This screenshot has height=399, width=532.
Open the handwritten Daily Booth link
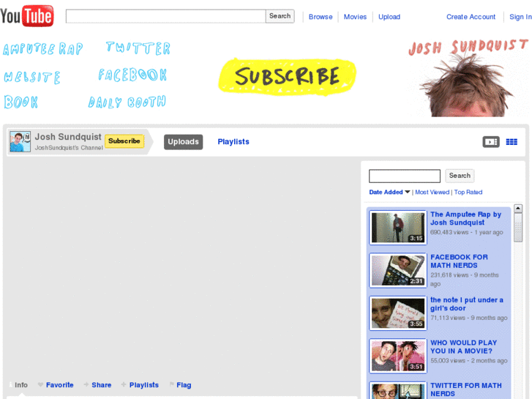tap(127, 102)
